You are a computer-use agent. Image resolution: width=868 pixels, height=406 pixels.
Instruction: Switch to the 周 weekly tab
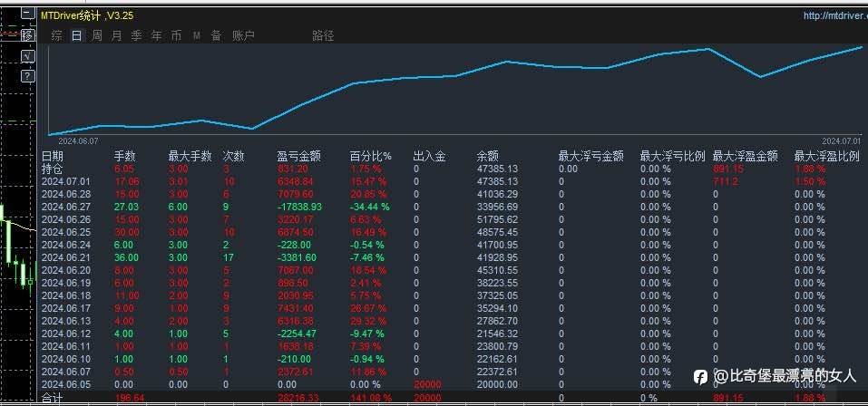click(x=96, y=36)
